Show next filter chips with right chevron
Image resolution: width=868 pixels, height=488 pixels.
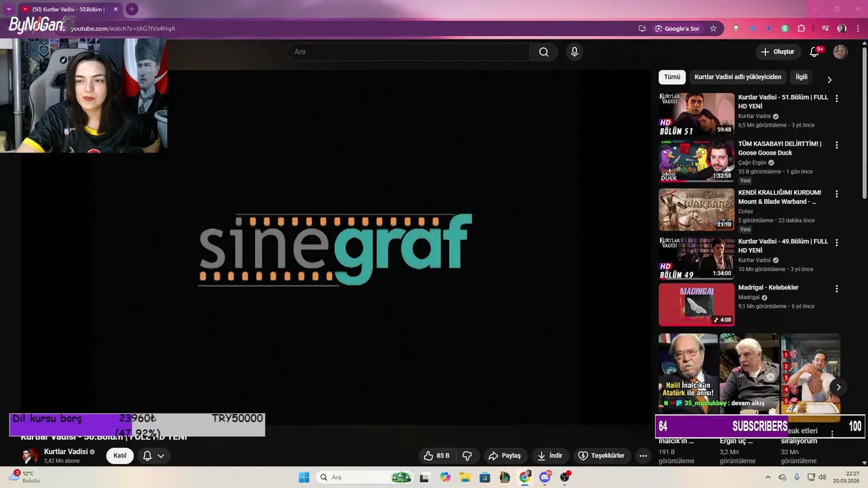coord(829,79)
